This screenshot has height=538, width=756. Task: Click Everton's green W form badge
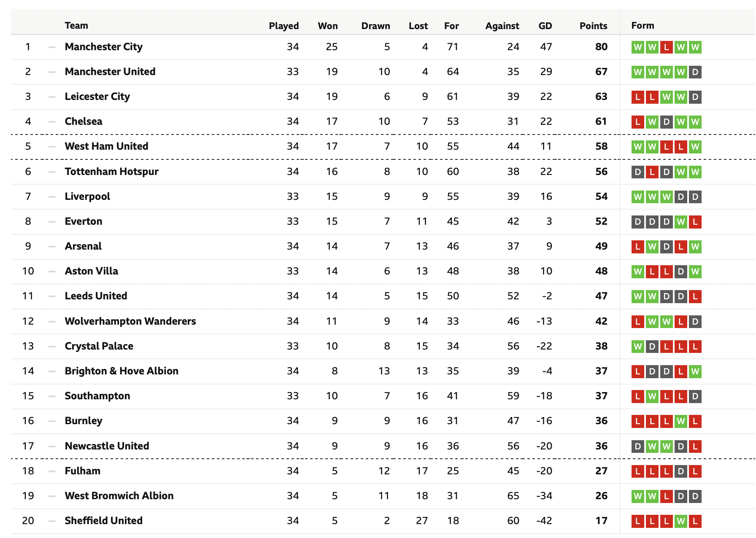(680, 222)
